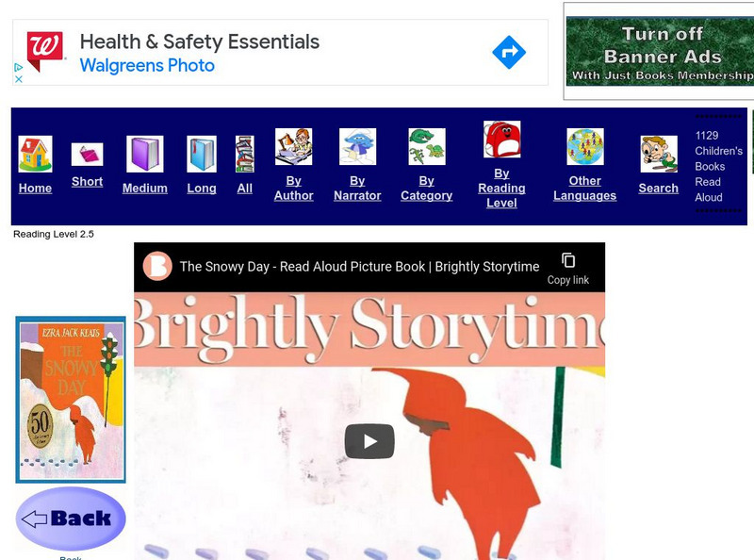Viewport: 754px width, 560px height.
Task: Open the By Narrator smurf icon
Action: coord(357,147)
